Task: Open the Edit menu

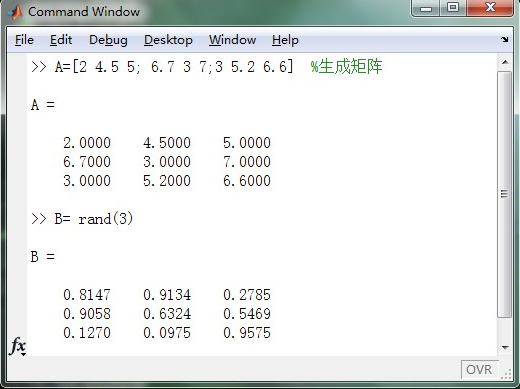Action: [61, 40]
